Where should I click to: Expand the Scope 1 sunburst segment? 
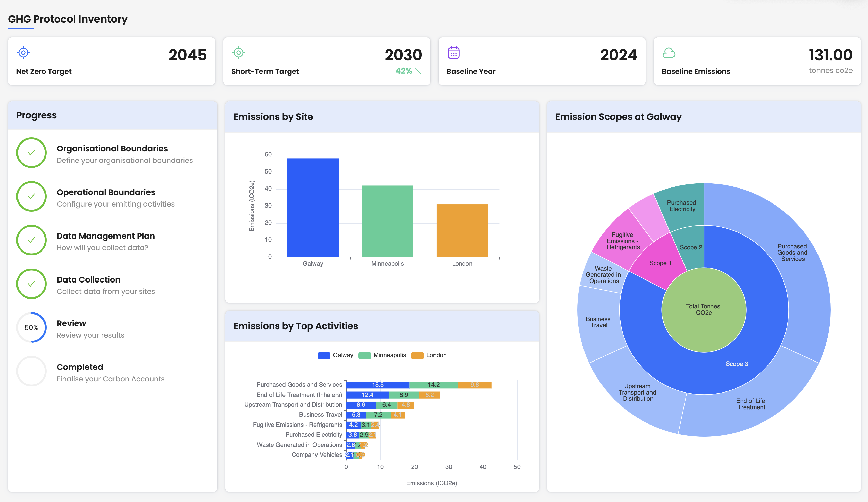point(661,263)
